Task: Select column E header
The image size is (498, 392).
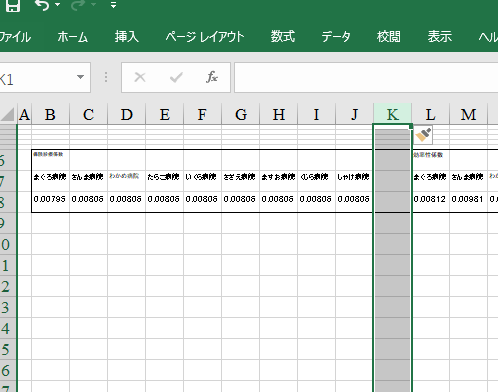Action: 164,115
